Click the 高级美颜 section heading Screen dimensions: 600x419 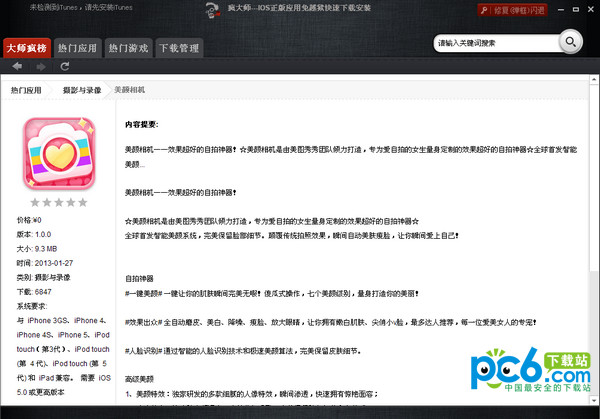coord(139,379)
